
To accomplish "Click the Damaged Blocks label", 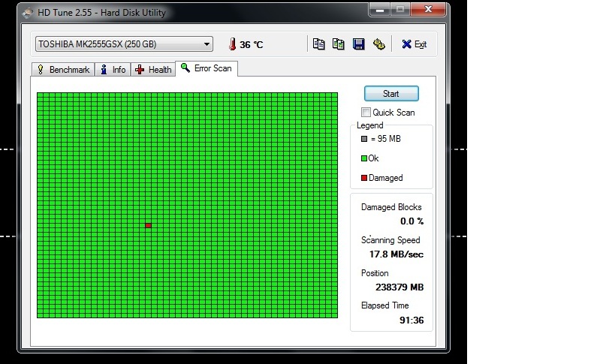I will click(391, 207).
